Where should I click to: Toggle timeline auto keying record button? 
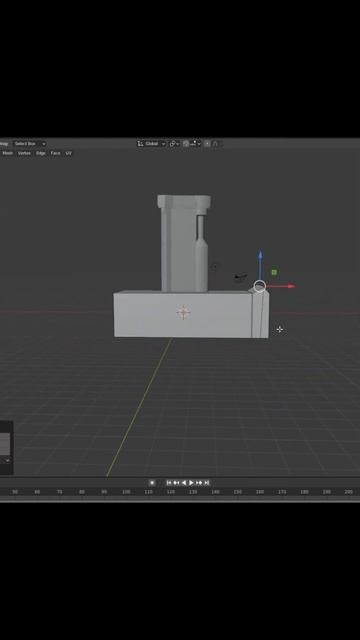[152, 482]
